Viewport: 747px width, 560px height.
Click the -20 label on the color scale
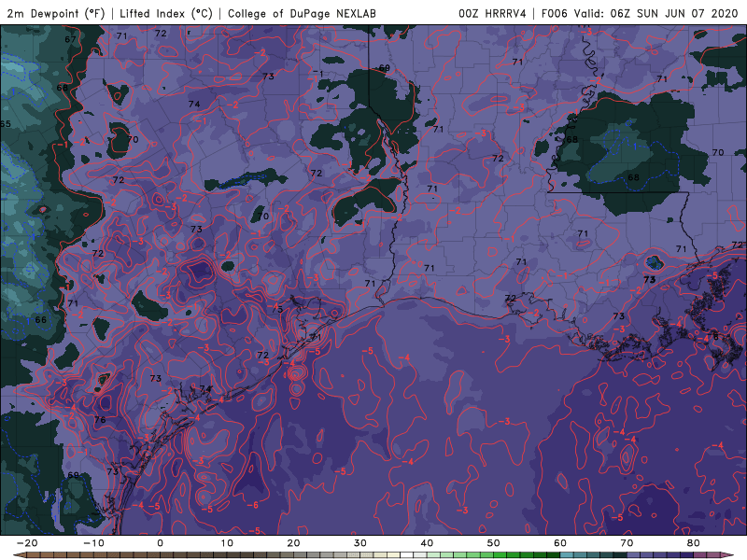(x=27, y=543)
